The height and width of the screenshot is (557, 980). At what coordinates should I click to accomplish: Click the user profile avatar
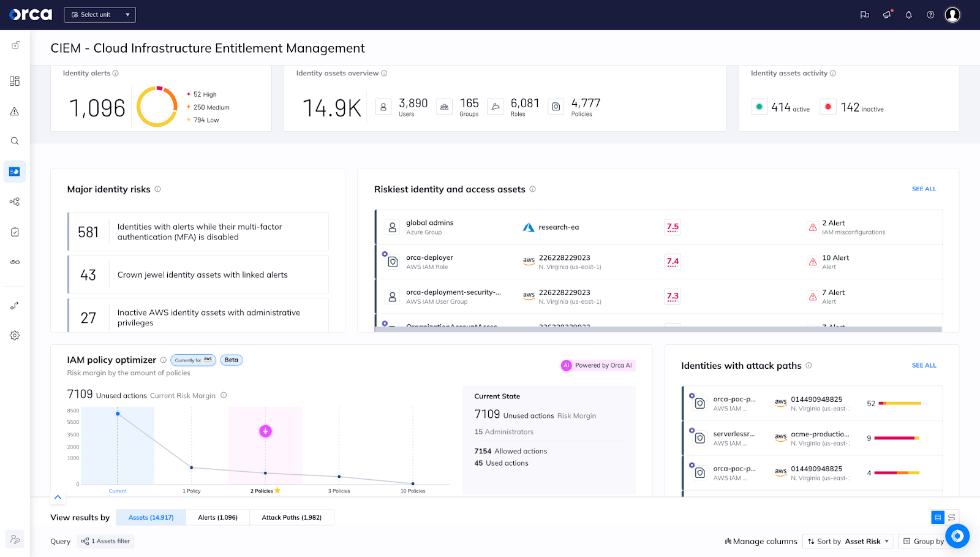coord(952,15)
